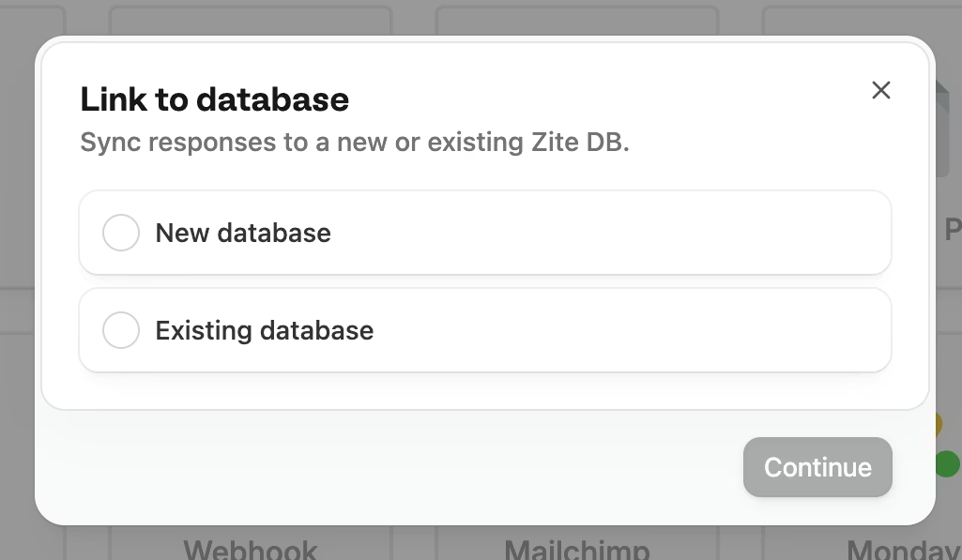Click the Continue button
The height and width of the screenshot is (560, 962).
pyautogui.click(x=817, y=467)
